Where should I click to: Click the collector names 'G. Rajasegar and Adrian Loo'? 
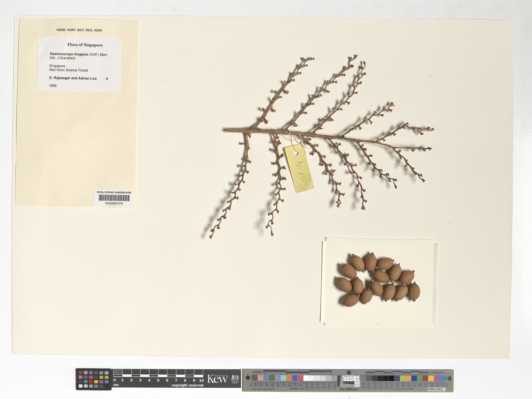(73, 78)
